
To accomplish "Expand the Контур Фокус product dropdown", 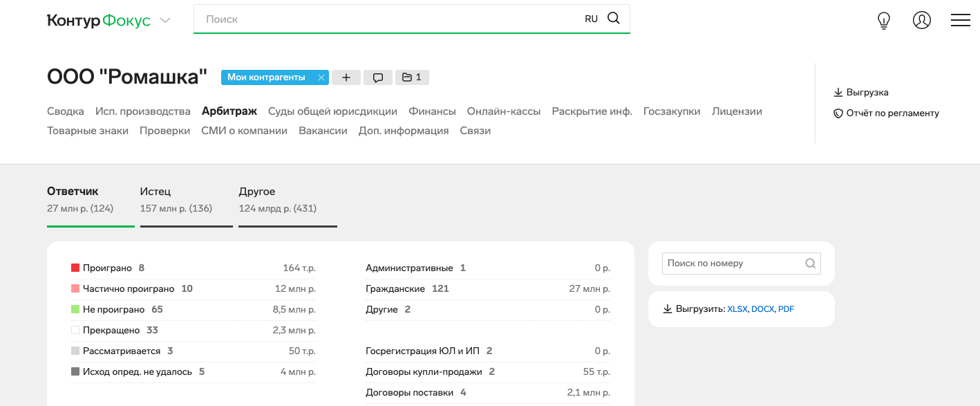I will (165, 20).
